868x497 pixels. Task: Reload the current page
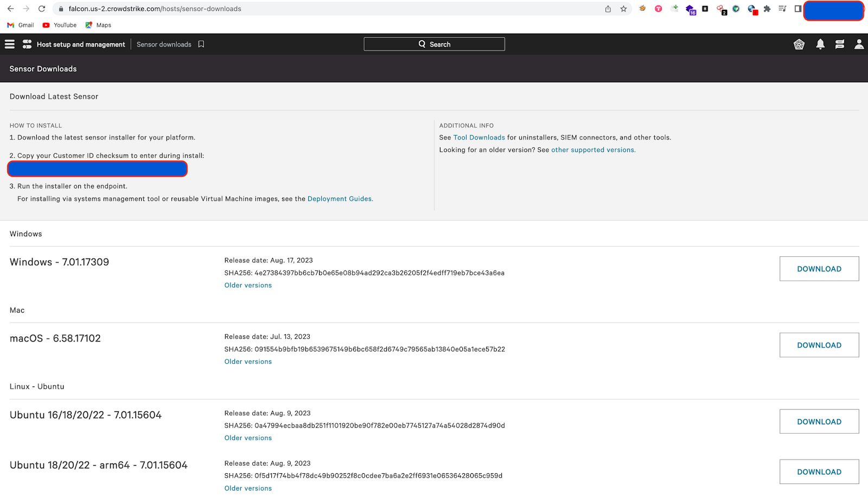(x=42, y=9)
